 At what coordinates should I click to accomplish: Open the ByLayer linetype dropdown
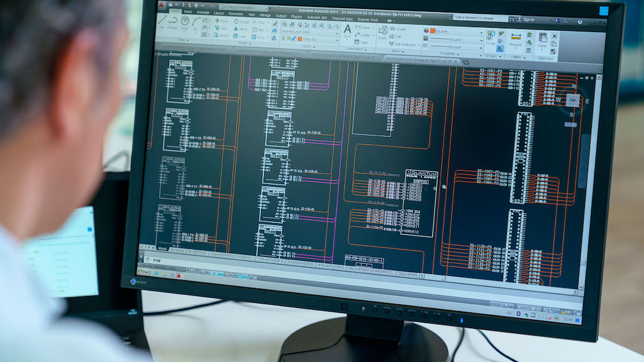(x=456, y=47)
